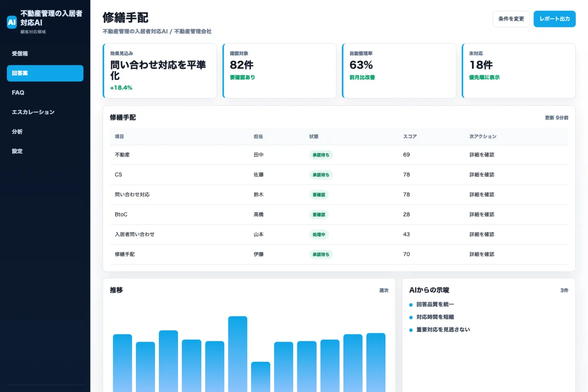Click the 問い合わせ対応を平準化 card heading
This screenshot has height=392, width=588.
pos(158,70)
